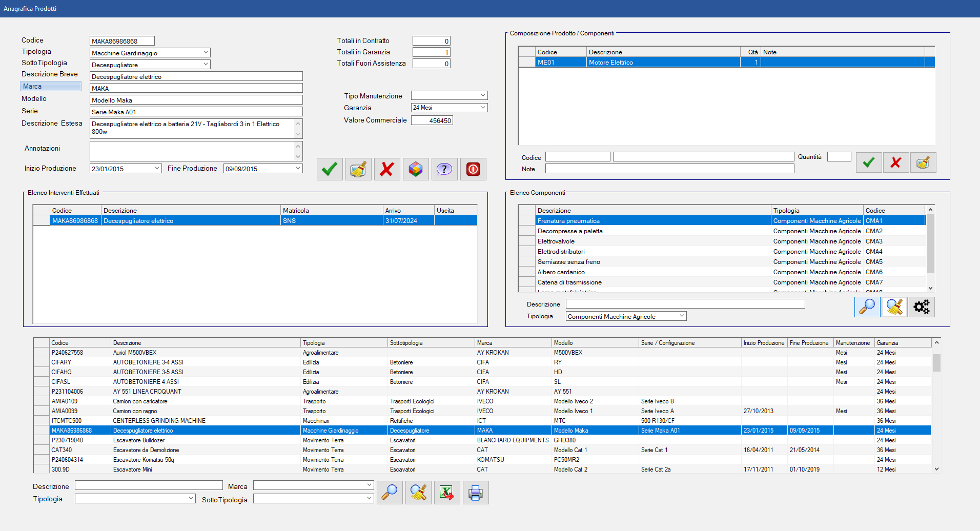
Task: Select the Elettrovalvole component row
Action: [556, 241]
